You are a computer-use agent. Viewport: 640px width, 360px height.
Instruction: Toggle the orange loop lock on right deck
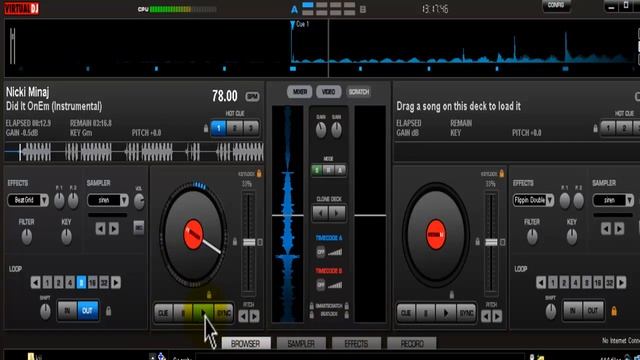click(614, 311)
